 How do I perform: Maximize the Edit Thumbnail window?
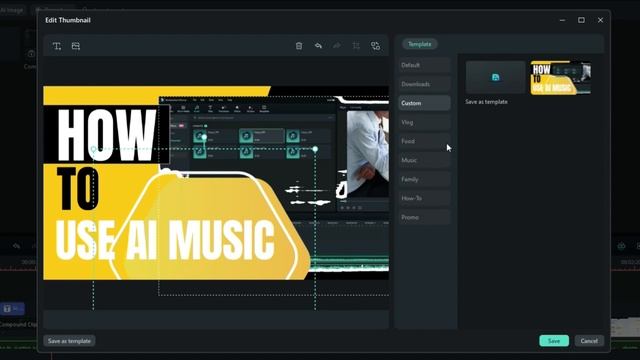(581, 20)
